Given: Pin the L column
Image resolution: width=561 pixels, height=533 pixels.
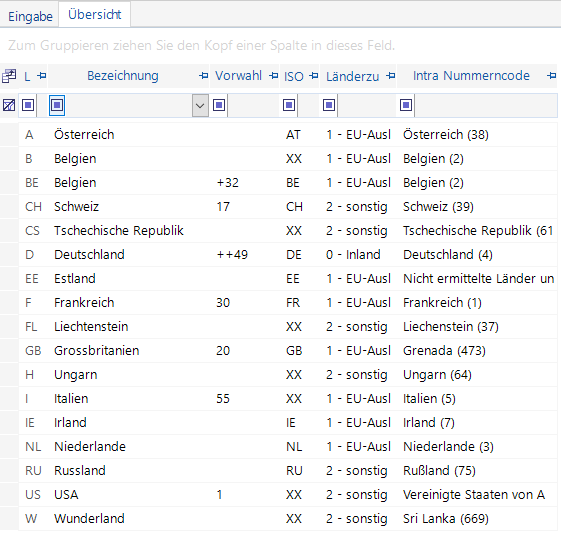Looking at the screenshot, I should click(42, 75).
